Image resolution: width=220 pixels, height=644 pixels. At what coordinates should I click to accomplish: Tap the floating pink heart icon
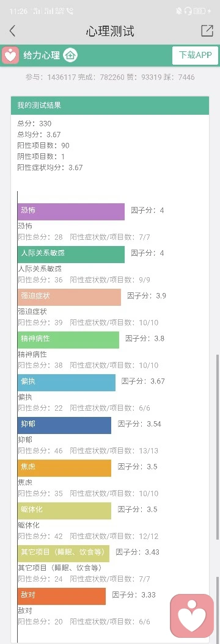[192, 615]
